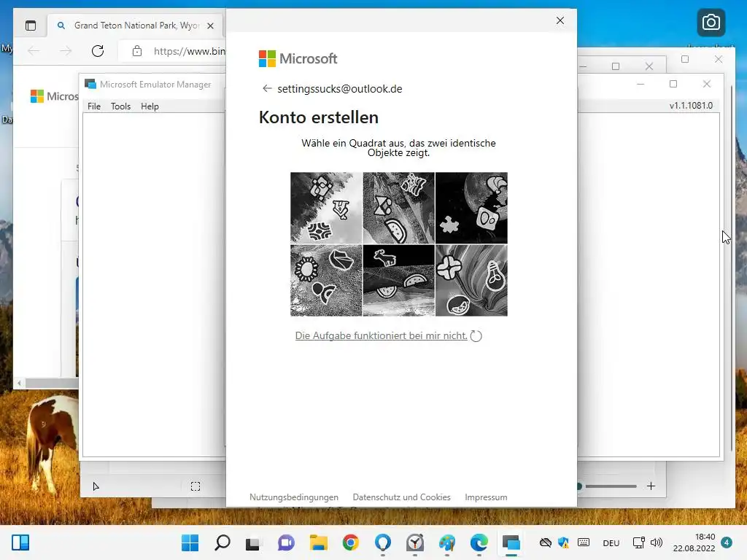This screenshot has width=747, height=560.
Task: Click the plus zoom-in button
Action: pos(651,486)
